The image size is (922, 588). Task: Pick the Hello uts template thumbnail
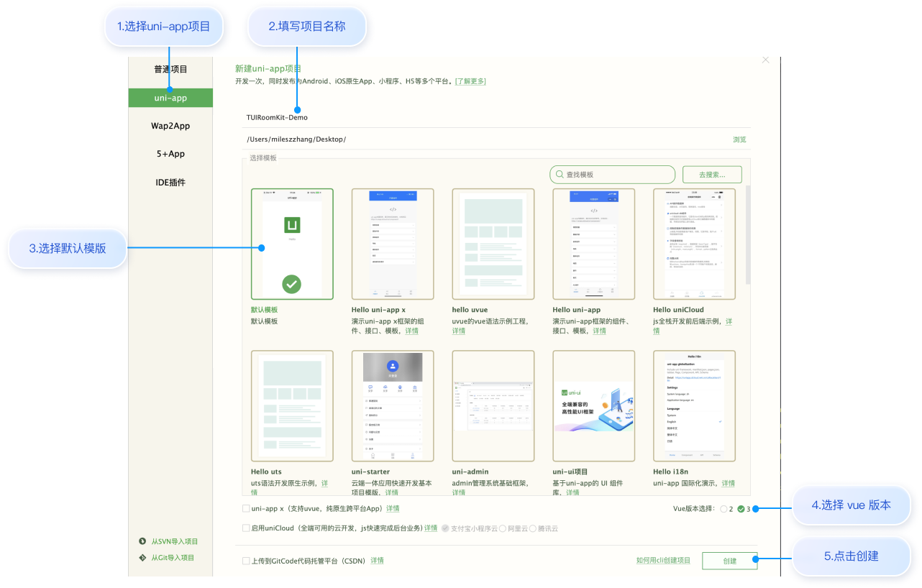coord(292,405)
